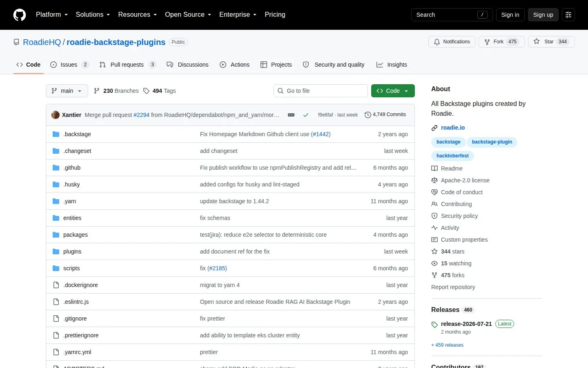Switch to the Projects tab

coord(276,65)
